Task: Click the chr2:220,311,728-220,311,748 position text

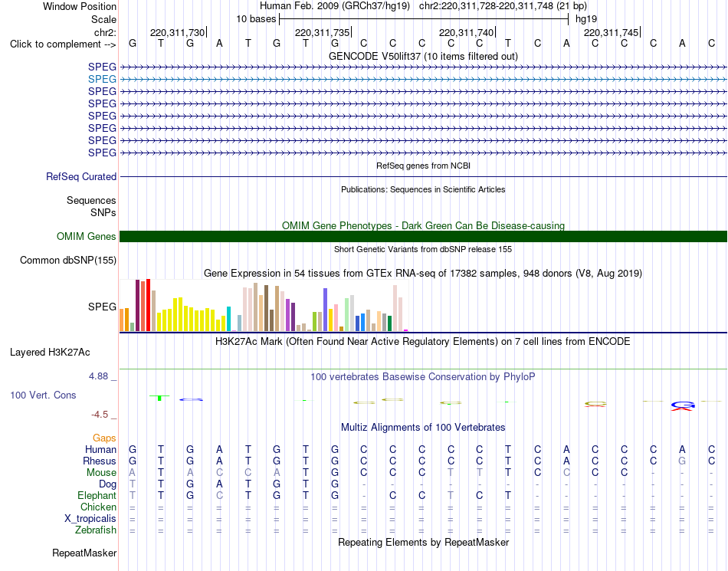Action: [x=503, y=6]
